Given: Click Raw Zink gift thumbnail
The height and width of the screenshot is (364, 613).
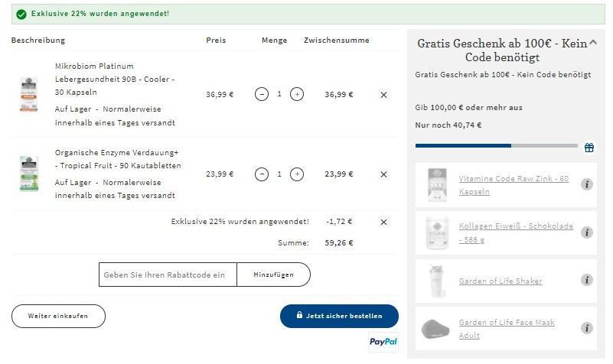Looking at the screenshot, I should (x=437, y=185).
